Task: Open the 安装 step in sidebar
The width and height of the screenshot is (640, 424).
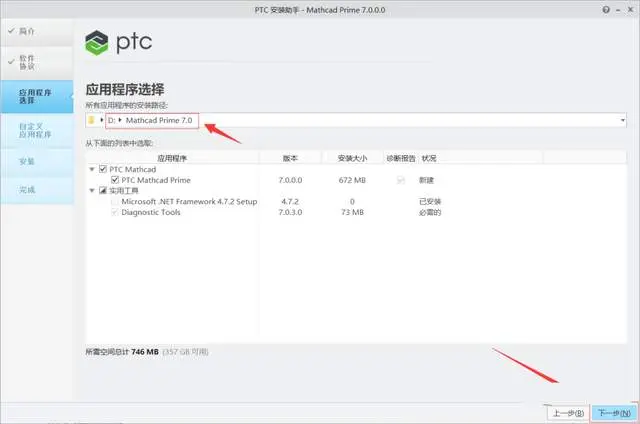Action: click(x=37, y=162)
